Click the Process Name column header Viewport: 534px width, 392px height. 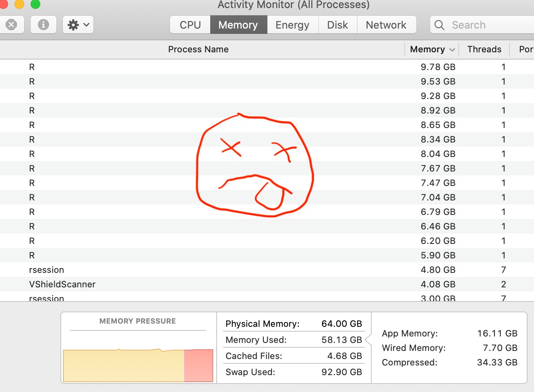point(198,49)
